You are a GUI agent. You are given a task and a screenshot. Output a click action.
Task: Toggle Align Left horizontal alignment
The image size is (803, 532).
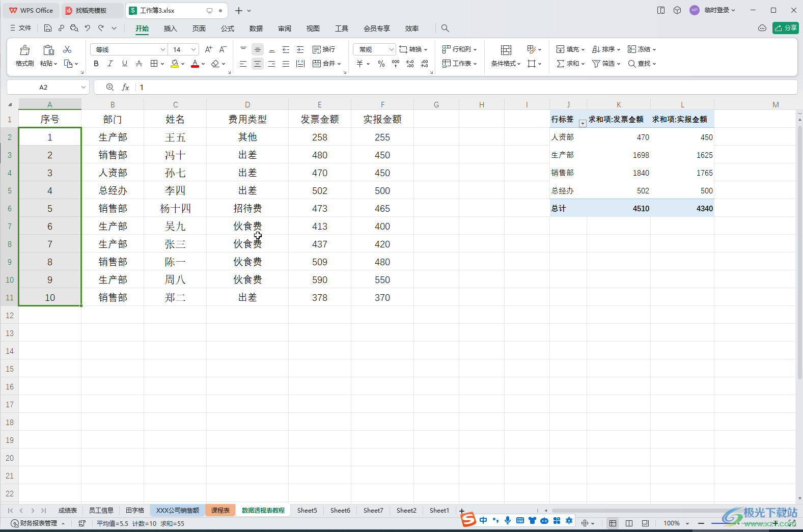243,64
